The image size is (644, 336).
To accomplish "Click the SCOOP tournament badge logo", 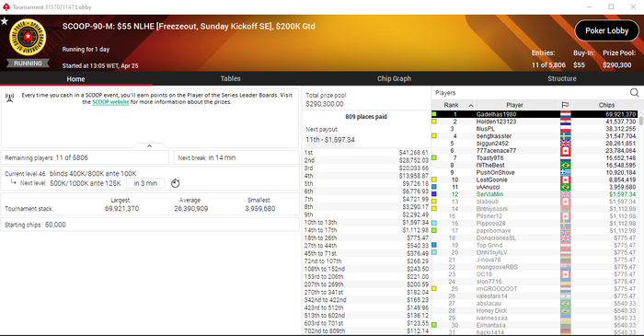I will point(28,38).
